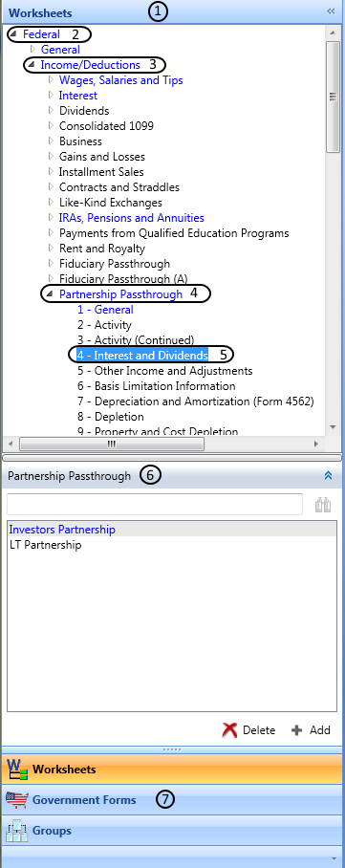Click the horizontal scrollbar thumb in tree

[x=111, y=444]
